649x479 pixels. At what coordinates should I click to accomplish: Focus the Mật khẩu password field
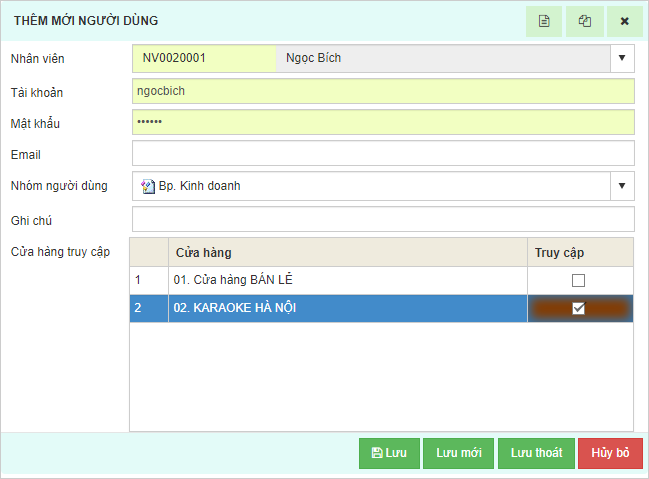click(x=383, y=122)
